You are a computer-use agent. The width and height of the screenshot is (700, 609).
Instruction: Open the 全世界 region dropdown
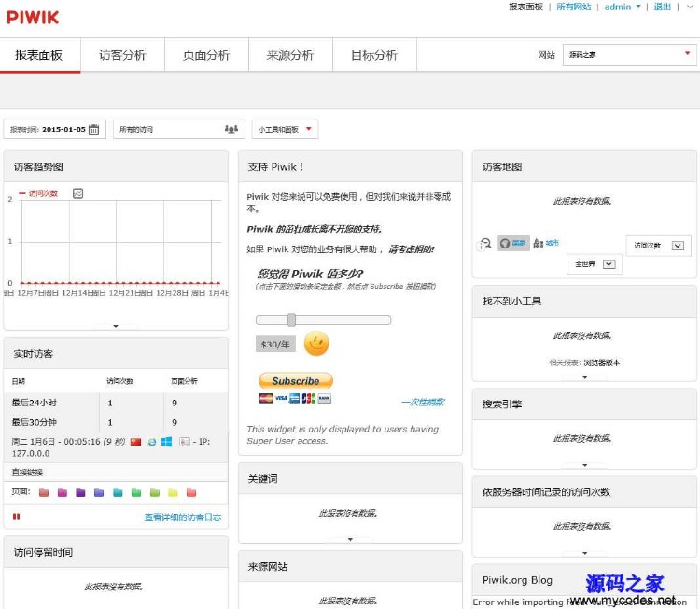tap(595, 263)
